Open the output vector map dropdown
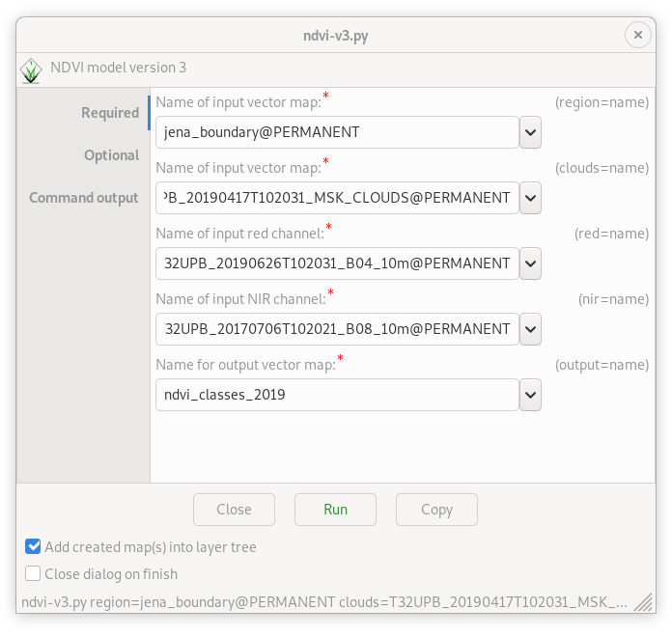 [530, 395]
